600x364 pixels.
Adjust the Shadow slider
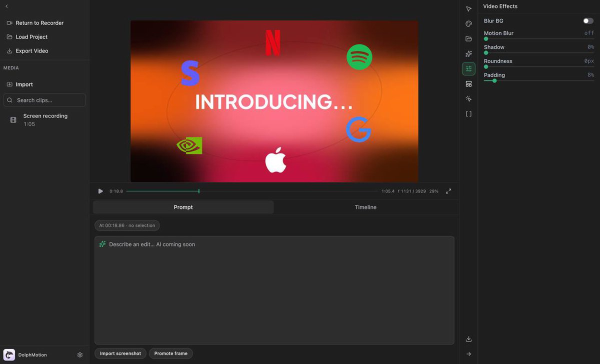(539, 53)
